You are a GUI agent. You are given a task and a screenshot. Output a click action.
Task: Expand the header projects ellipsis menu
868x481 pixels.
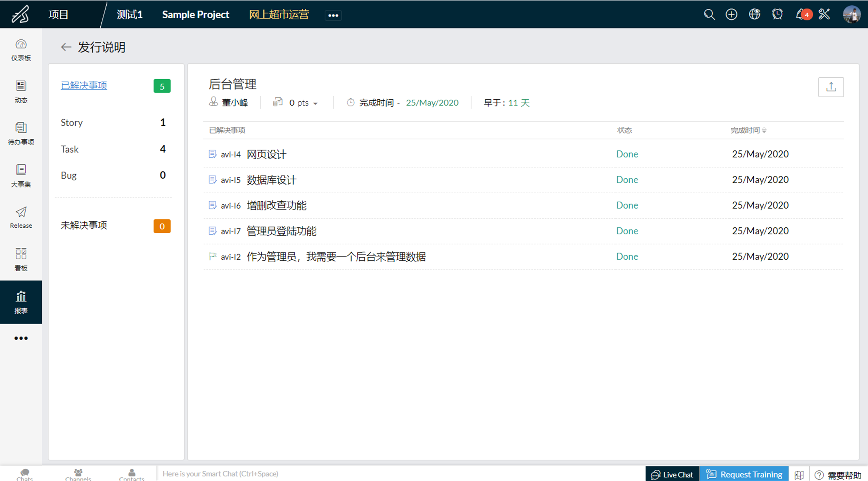[x=333, y=15]
